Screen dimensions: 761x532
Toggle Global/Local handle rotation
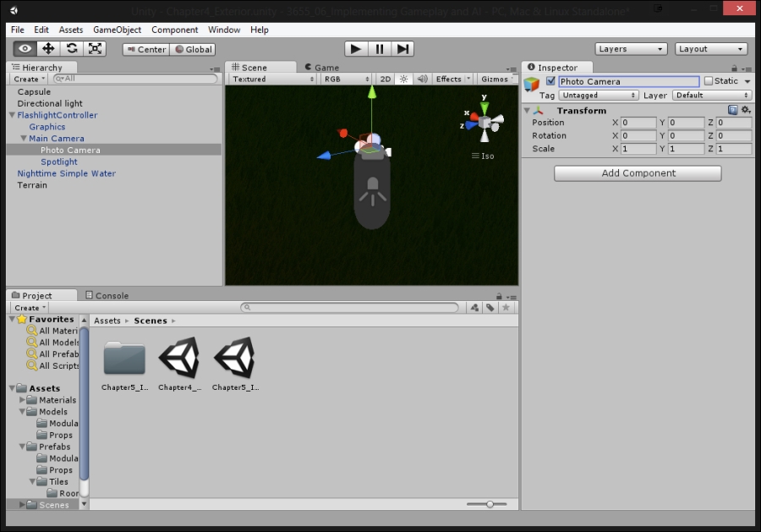(193, 50)
